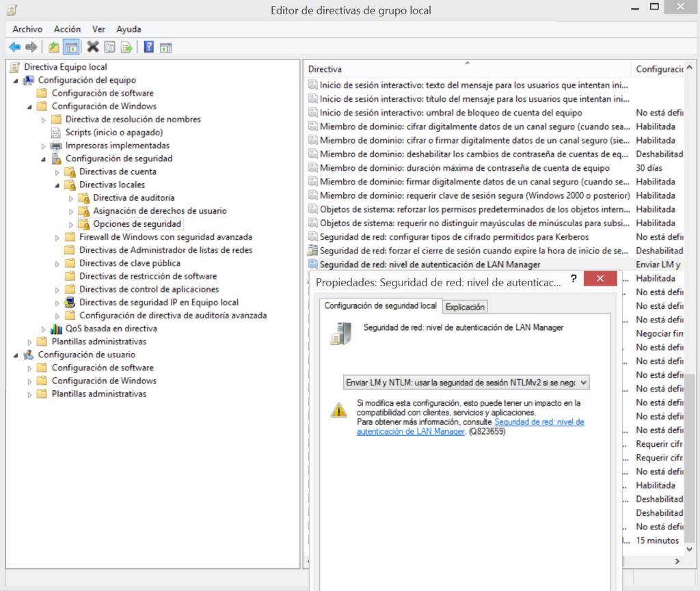
Task: Click the Export list toolbar icon
Action: (x=126, y=47)
